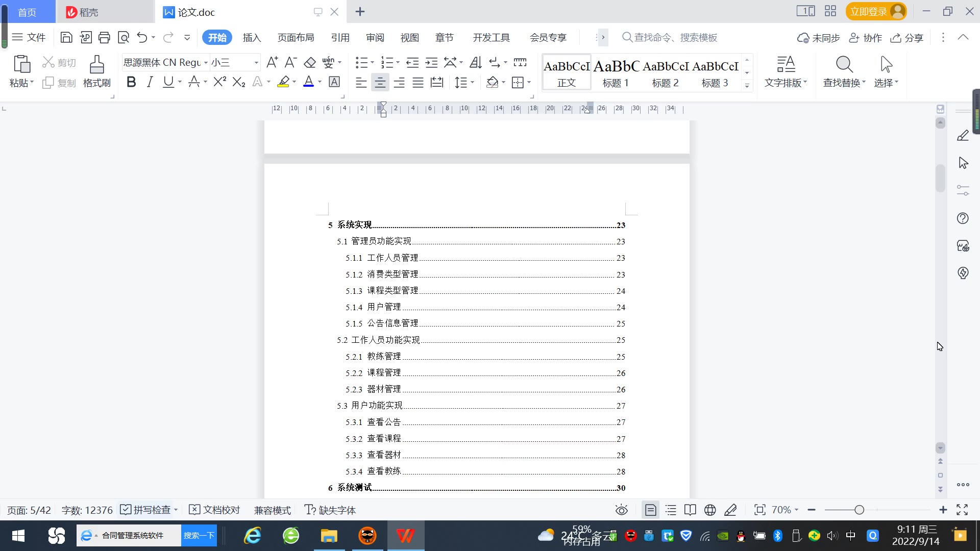980x551 pixels.
Task: Click the zoom slider handle
Action: [x=859, y=510]
